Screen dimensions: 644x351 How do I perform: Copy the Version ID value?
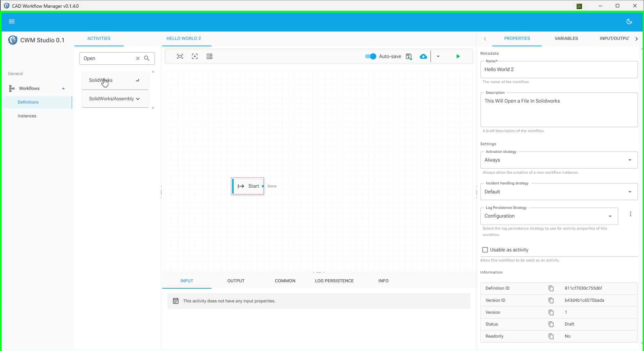551,300
